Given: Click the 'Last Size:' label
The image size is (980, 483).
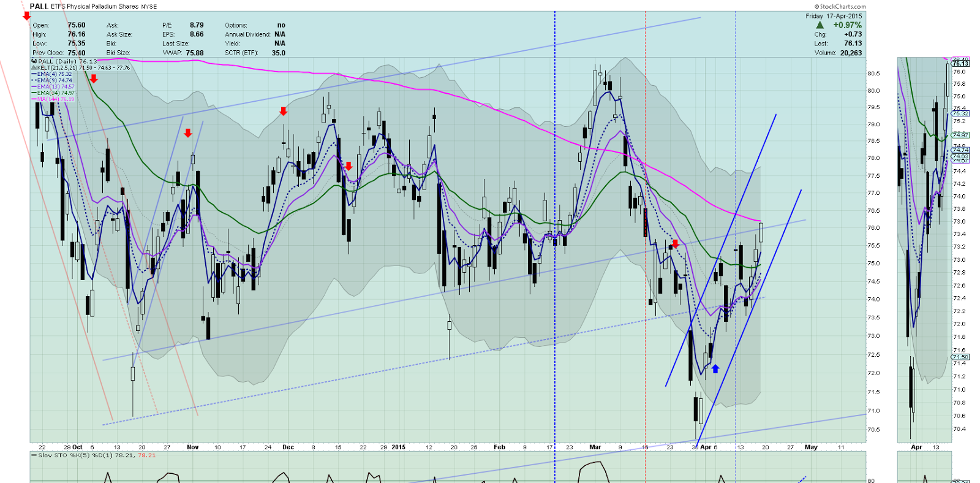Looking at the screenshot, I should tap(176, 44).
